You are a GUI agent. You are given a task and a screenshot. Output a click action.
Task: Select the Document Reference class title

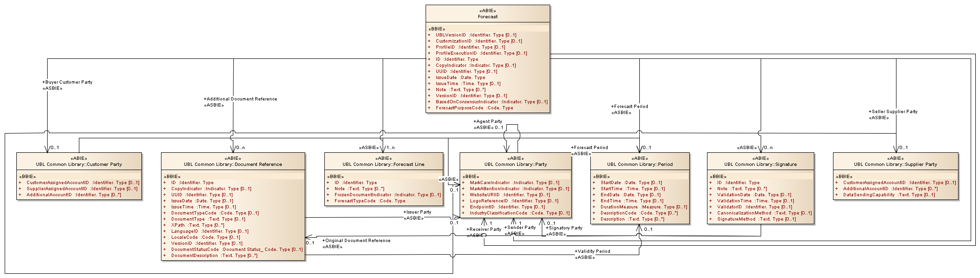(x=233, y=164)
